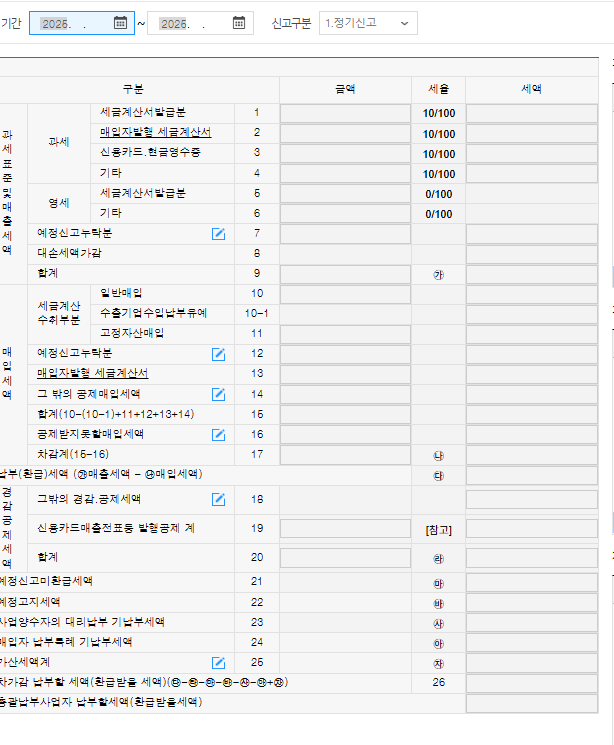Click the 금액 field for row 9 합계
The image size is (614, 745).
pos(345,274)
